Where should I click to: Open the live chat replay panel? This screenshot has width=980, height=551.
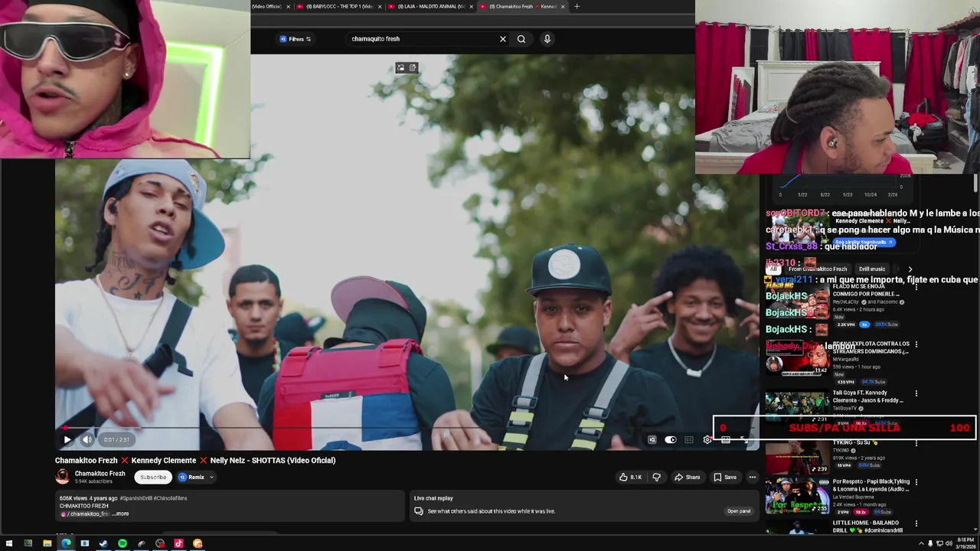pyautogui.click(x=738, y=511)
